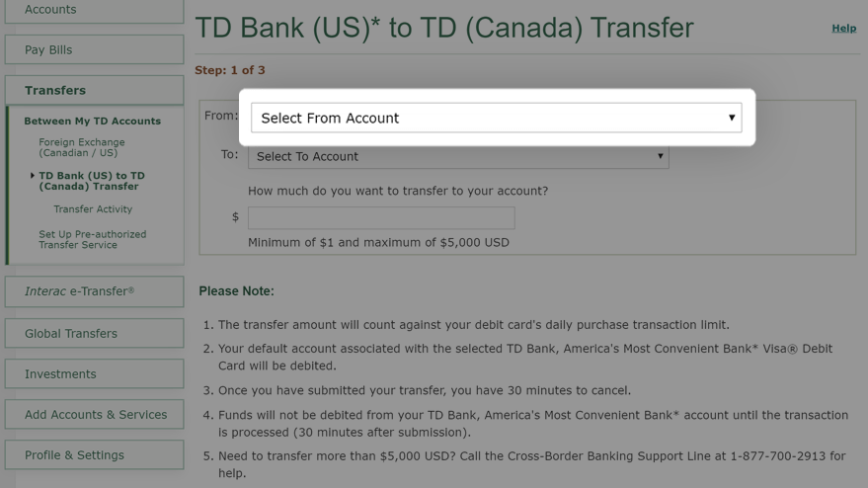Open the Accounts menu item
The height and width of the screenshot is (488, 868).
click(x=94, y=10)
